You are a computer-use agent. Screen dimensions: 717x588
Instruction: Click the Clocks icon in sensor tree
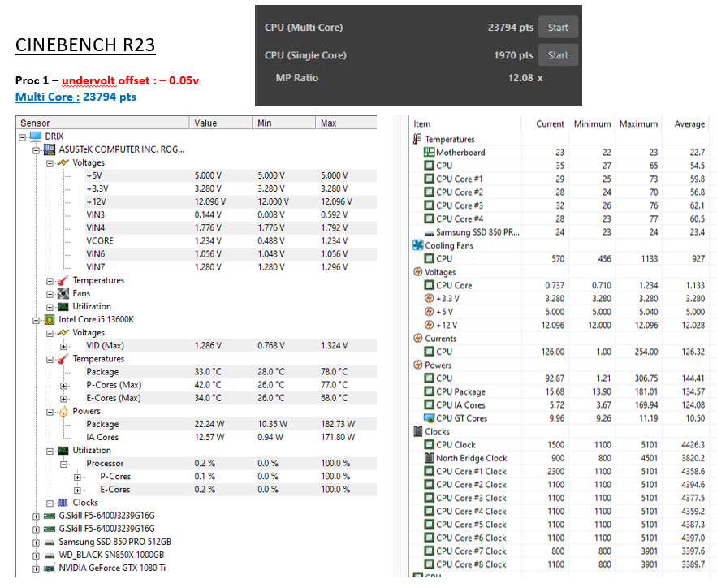63,503
